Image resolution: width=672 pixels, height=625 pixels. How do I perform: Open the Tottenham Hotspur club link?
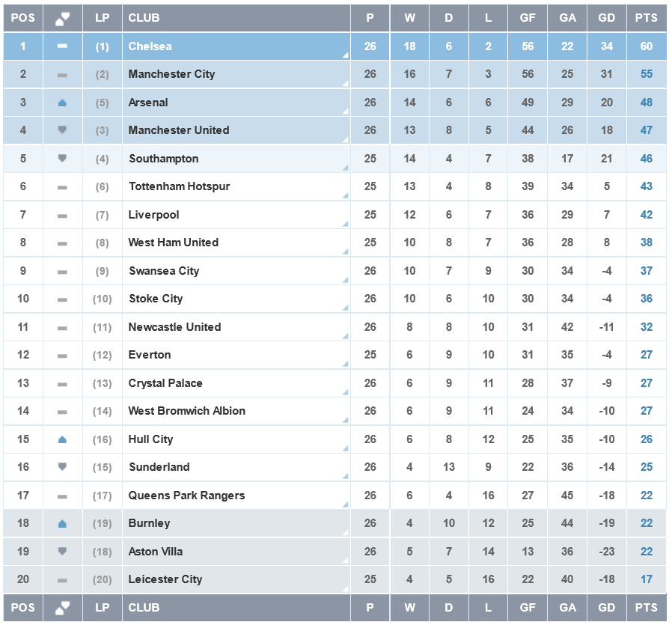click(179, 186)
